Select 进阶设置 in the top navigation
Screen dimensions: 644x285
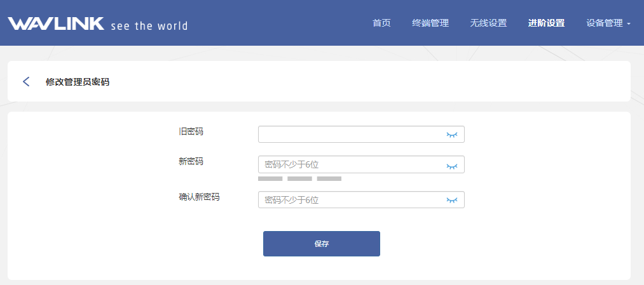tap(546, 23)
